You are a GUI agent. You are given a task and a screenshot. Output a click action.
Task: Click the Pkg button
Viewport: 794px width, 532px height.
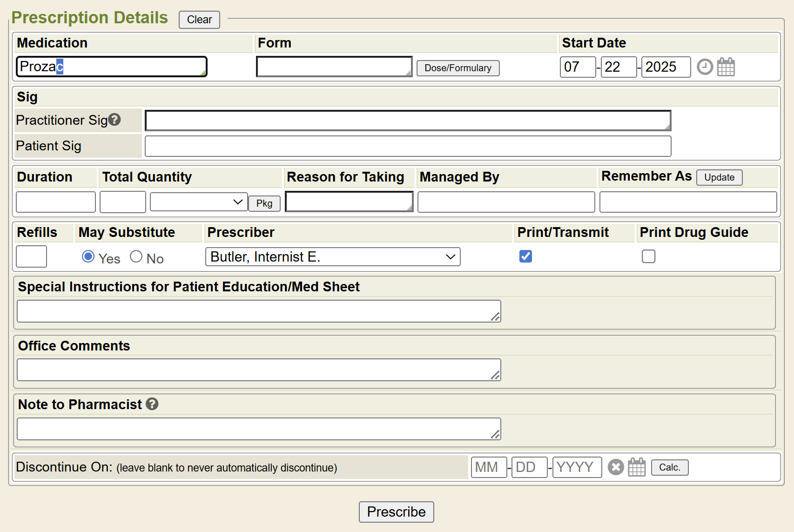click(264, 203)
